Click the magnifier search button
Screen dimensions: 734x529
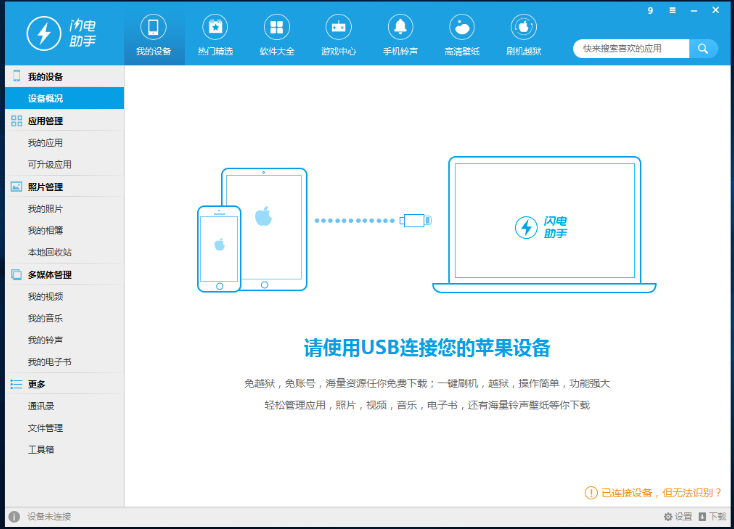[704, 48]
